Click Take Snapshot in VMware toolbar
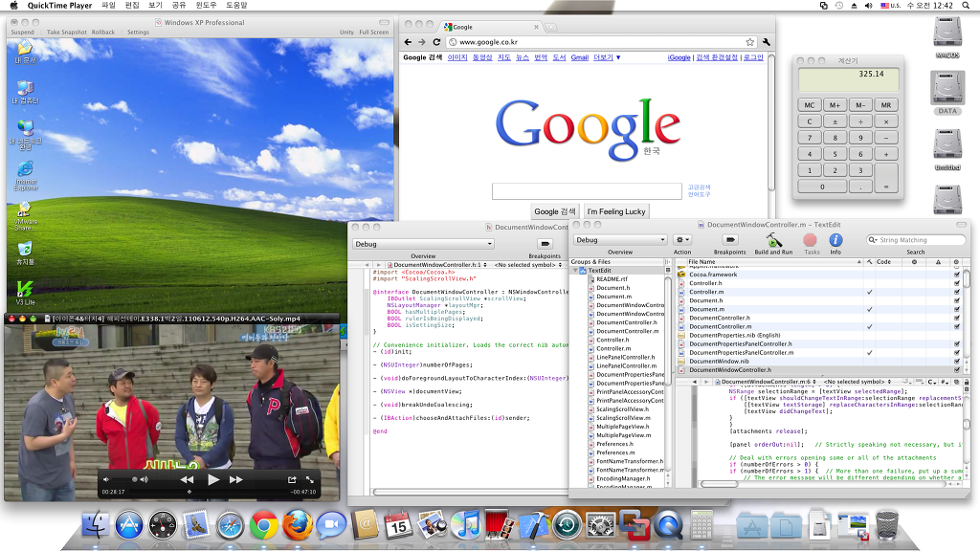Viewport: 980px width, 551px height. coord(67,32)
